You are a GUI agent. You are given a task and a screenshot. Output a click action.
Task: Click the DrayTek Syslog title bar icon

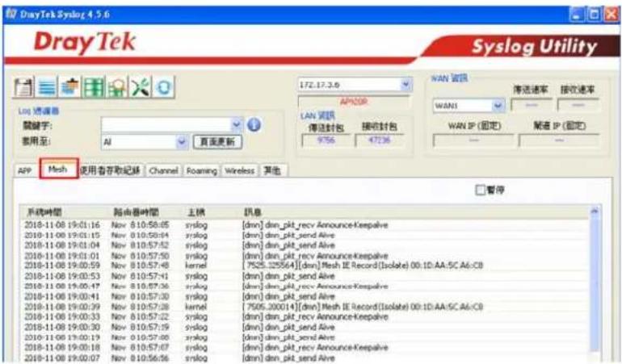point(11,14)
